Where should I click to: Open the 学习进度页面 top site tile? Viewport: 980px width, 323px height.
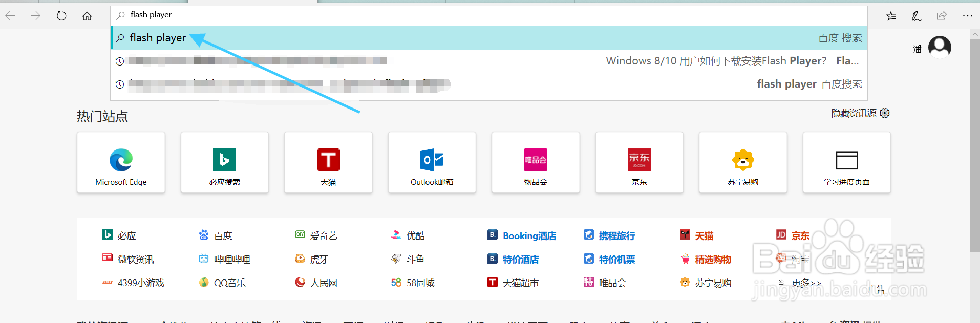pyautogui.click(x=847, y=162)
